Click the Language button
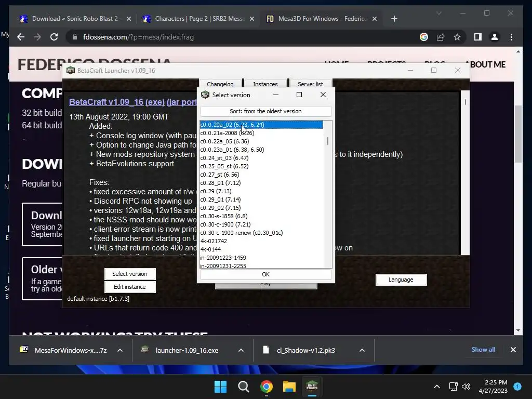Viewport: 532px width, 399px height. 401,280
